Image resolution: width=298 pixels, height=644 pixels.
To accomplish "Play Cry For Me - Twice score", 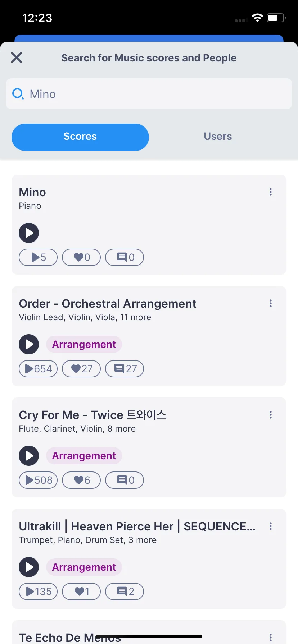I will tap(29, 456).
